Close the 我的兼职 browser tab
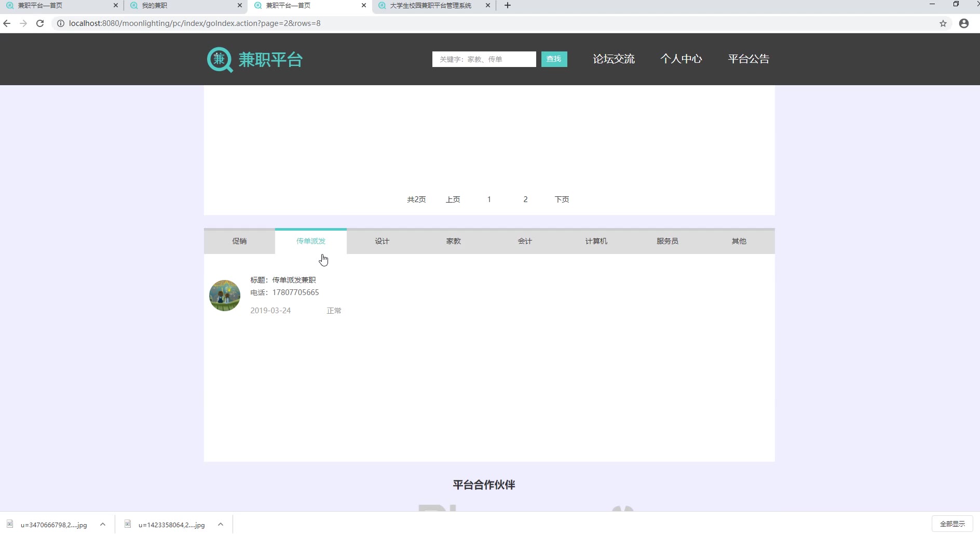This screenshot has height=534, width=980. [239, 5]
